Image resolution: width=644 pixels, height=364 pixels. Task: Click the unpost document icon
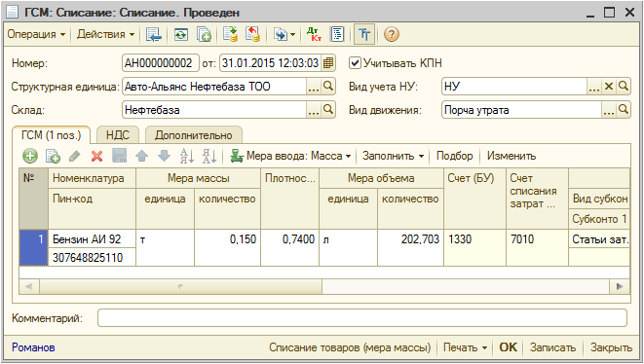tap(252, 34)
